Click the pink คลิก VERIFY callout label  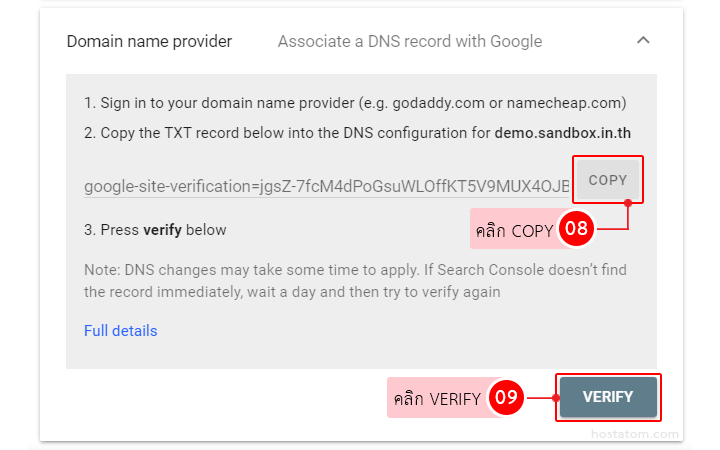437,398
